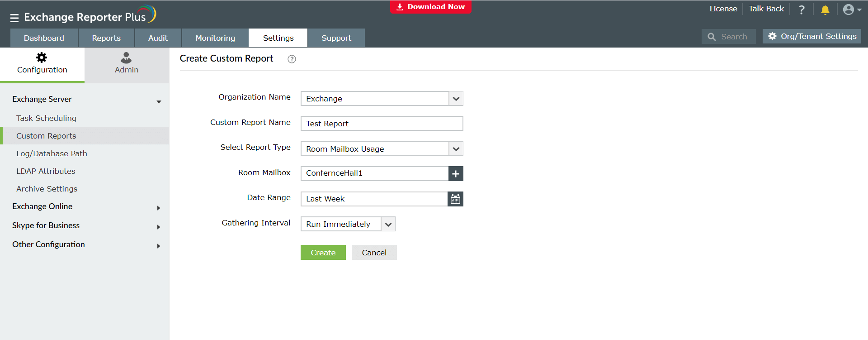The width and height of the screenshot is (868, 340).
Task: Open the Date Range calendar icon
Action: [x=455, y=199]
